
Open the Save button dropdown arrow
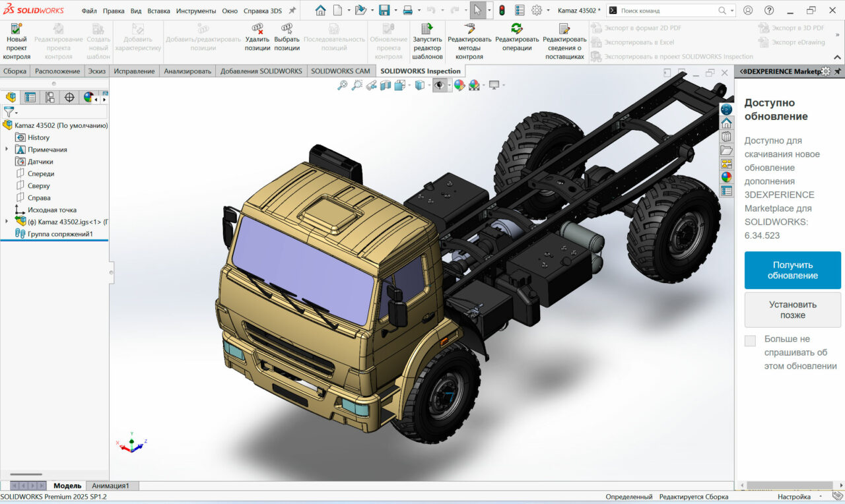click(395, 11)
